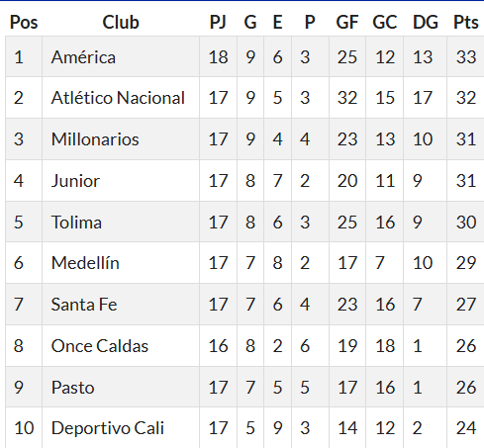Click Medellín's 29 points cell
Screen dimensions: 484x448
tap(466, 263)
